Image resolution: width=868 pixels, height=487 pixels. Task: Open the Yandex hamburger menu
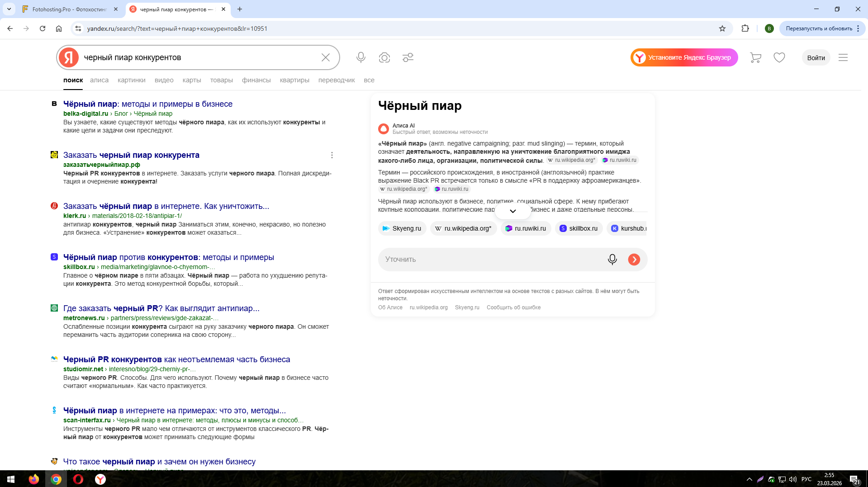coord(843,57)
